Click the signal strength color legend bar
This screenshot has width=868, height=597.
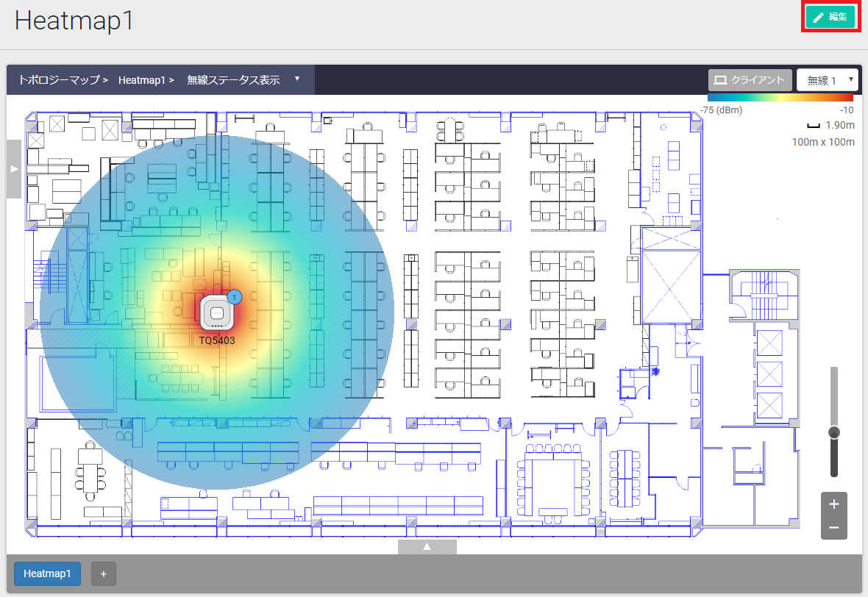(x=780, y=97)
